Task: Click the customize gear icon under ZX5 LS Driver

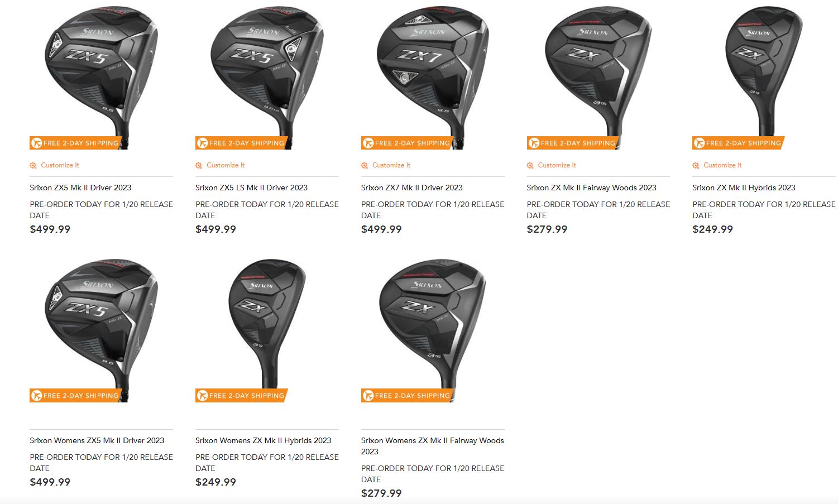Action: [199, 165]
